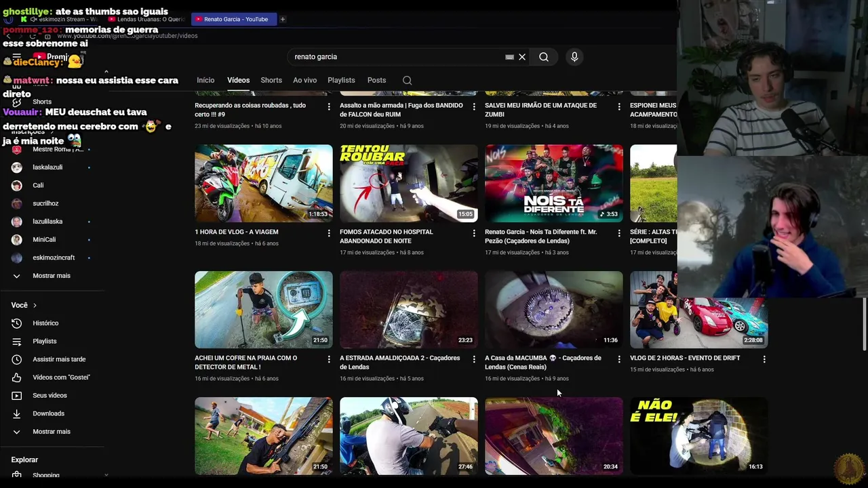Clear the renato garcia search text

coord(522,57)
